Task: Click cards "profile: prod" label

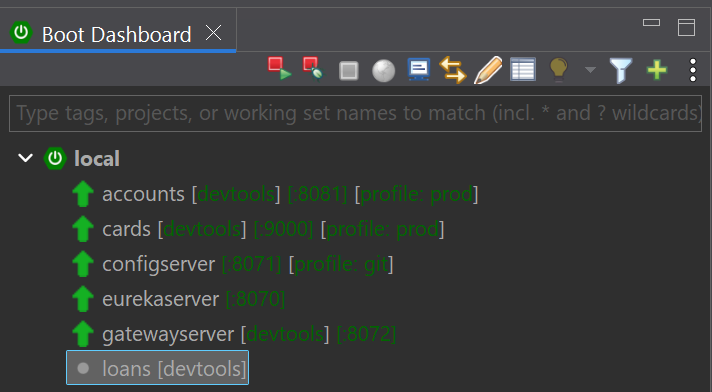Action: (382, 229)
